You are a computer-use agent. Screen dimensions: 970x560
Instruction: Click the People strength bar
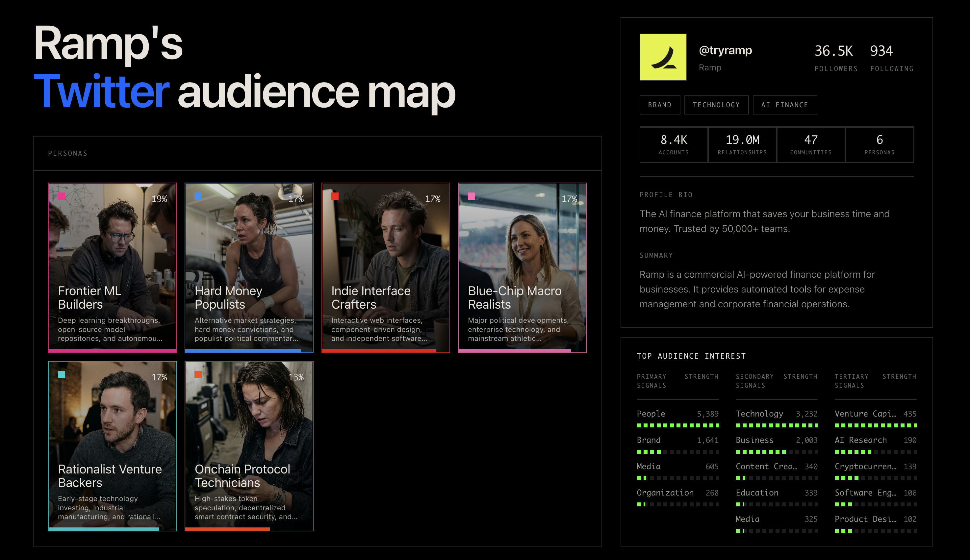678,425
